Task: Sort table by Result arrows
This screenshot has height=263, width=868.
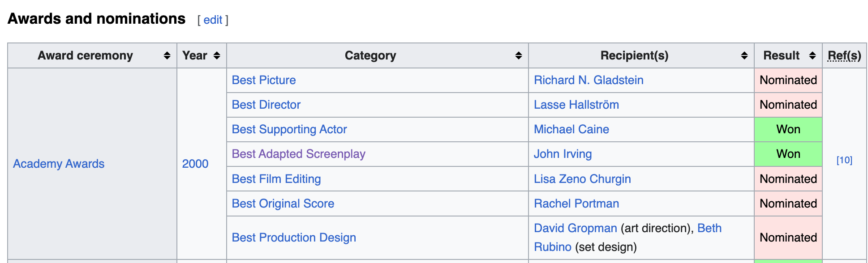Action: (812, 55)
